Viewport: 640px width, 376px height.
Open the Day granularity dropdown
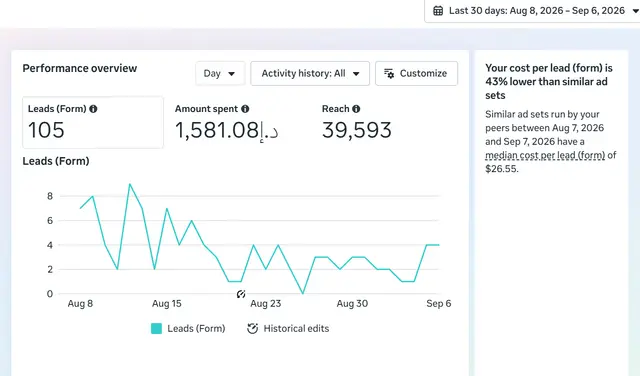pyautogui.click(x=220, y=73)
